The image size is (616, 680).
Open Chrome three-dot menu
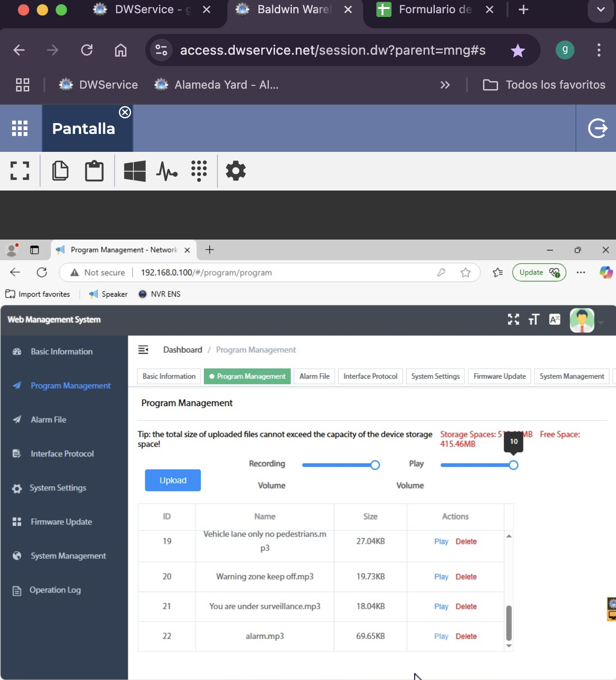click(x=599, y=50)
